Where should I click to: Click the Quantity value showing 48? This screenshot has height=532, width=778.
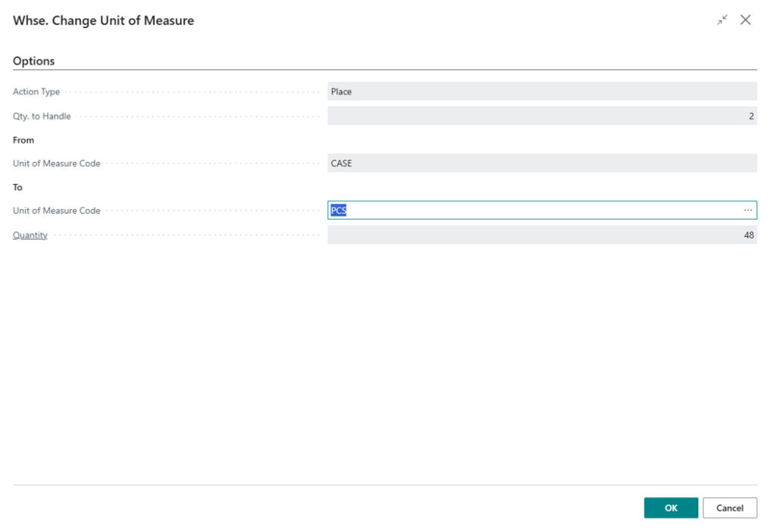pos(748,235)
